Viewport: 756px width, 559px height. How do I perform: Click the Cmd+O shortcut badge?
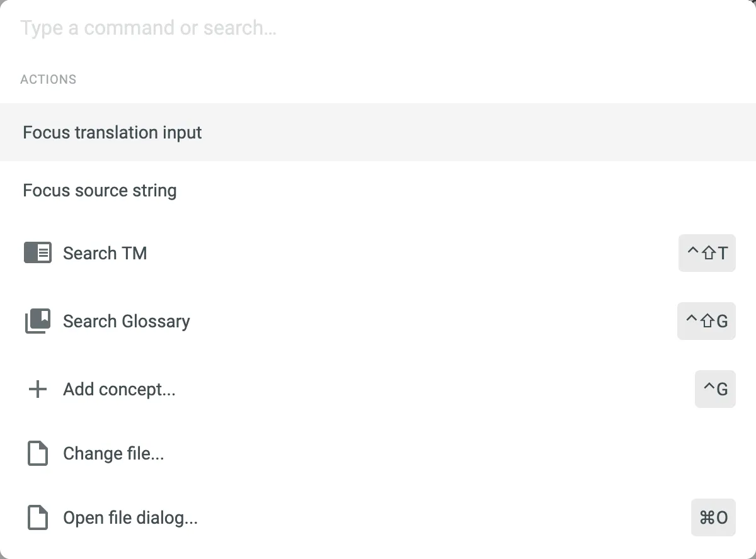pos(713,517)
